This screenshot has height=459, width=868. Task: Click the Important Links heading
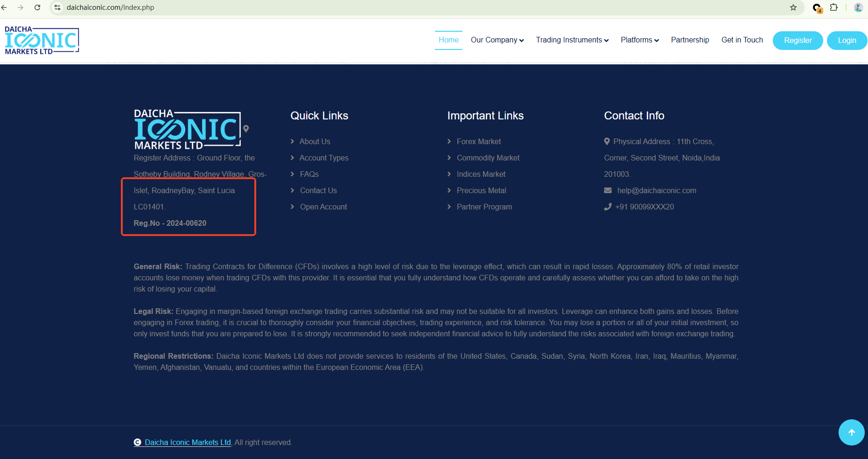pyautogui.click(x=485, y=116)
